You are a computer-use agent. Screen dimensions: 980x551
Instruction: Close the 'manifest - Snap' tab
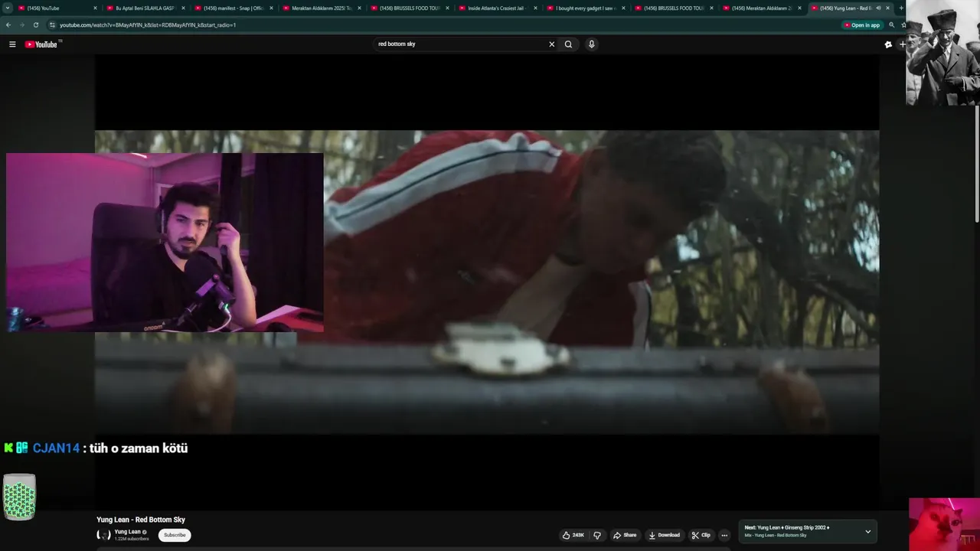[x=271, y=8]
